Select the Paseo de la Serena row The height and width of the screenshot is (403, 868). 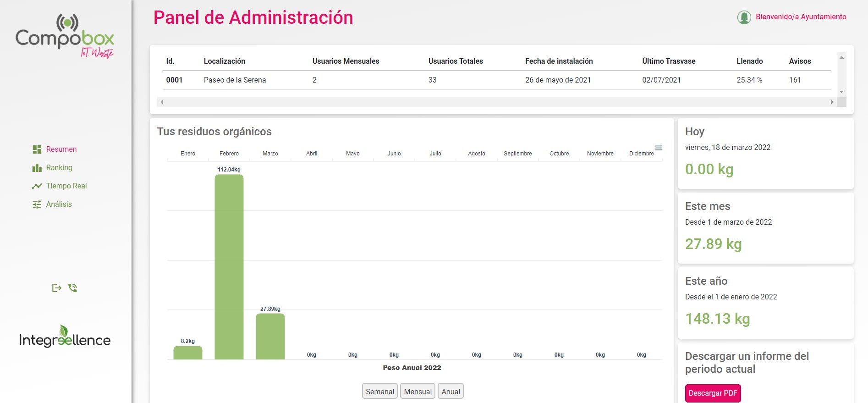pos(235,80)
